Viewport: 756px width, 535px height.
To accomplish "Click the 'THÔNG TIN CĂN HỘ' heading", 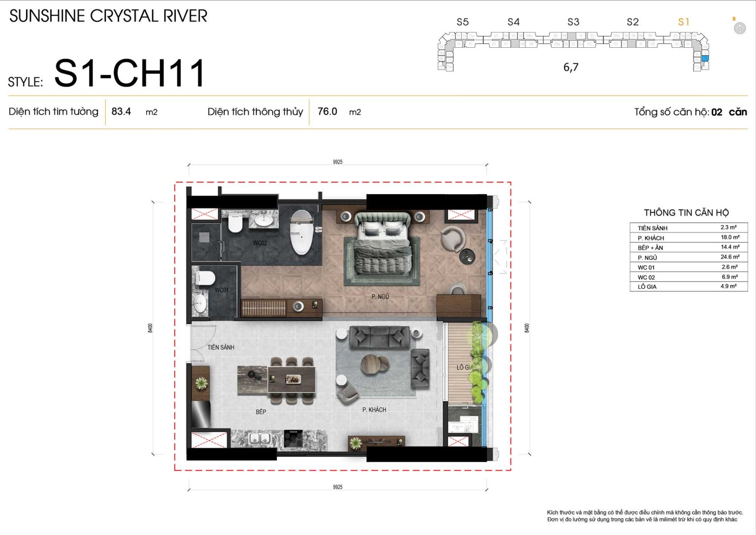I will pyautogui.click(x=686, y=213).
